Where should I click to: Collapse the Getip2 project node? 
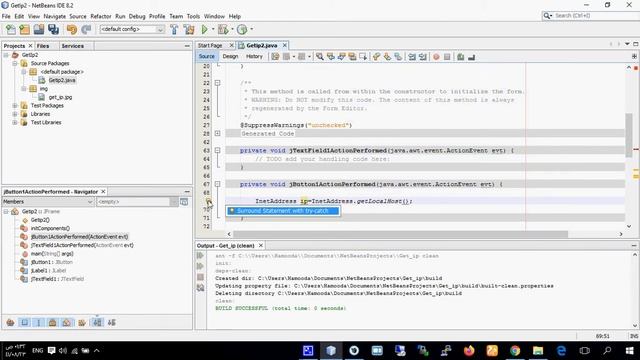(x=6, y=55)
